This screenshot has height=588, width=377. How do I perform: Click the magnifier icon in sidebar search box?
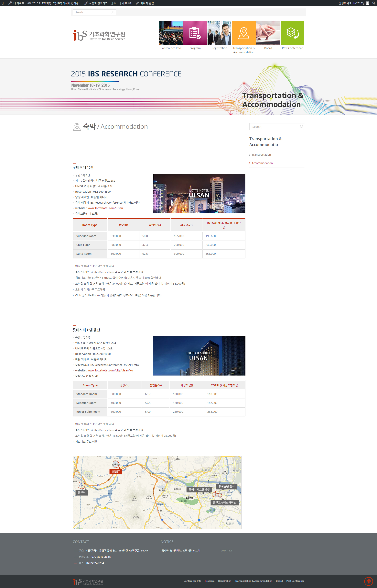pos(301,127)
